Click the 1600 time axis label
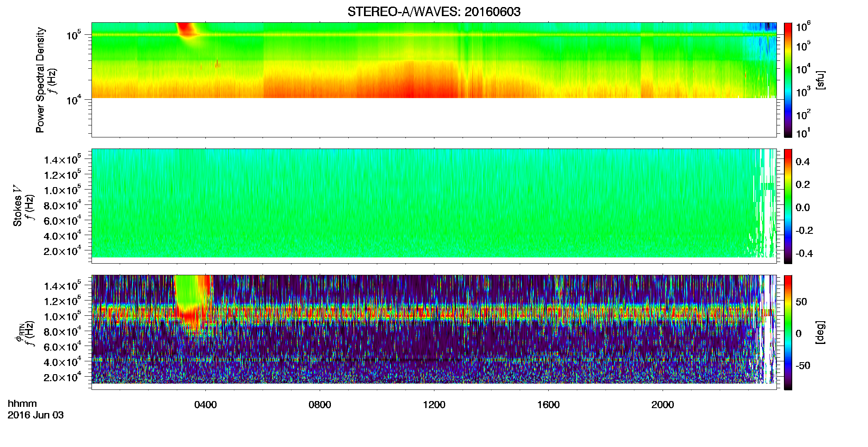The height and width of the screenshot is (447, 868). click(x=548, y=405)
